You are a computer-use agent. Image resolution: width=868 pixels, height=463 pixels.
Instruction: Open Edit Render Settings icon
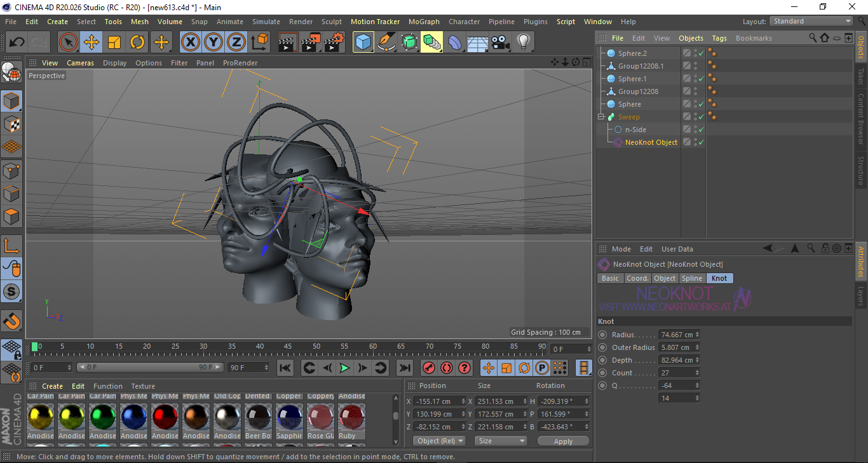coord(334,43)
